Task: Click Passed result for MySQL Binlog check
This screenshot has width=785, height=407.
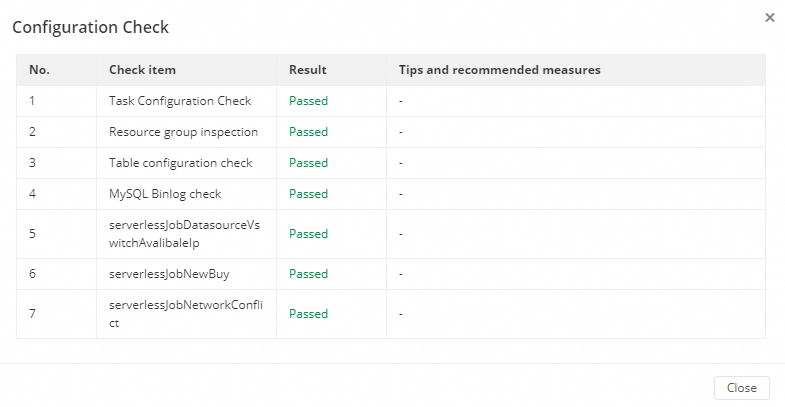Action: click(x=308, y=194)
